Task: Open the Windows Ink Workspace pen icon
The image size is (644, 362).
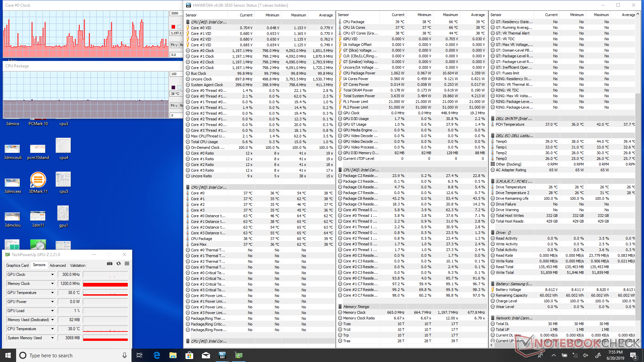Action: [x=598, y=355]
